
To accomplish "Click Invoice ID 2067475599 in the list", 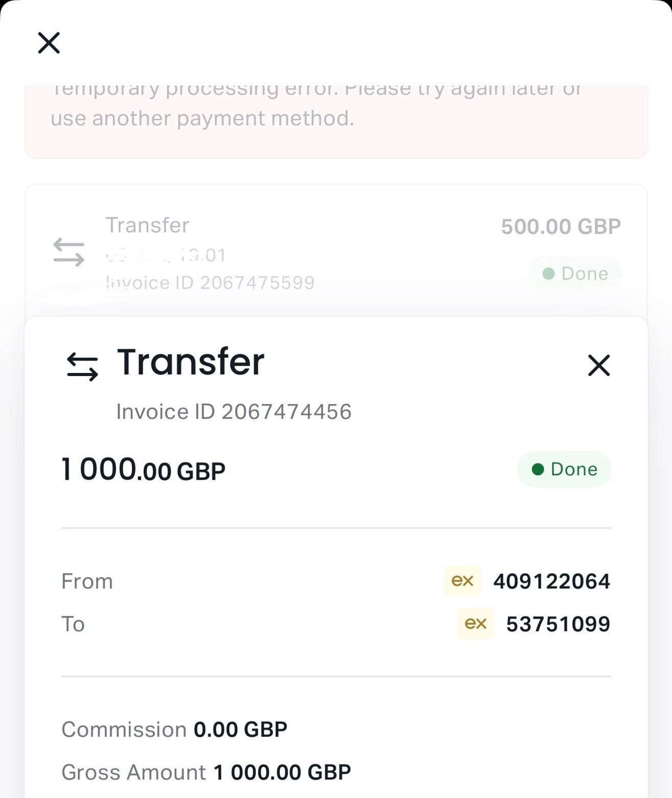I will (210, 283).
